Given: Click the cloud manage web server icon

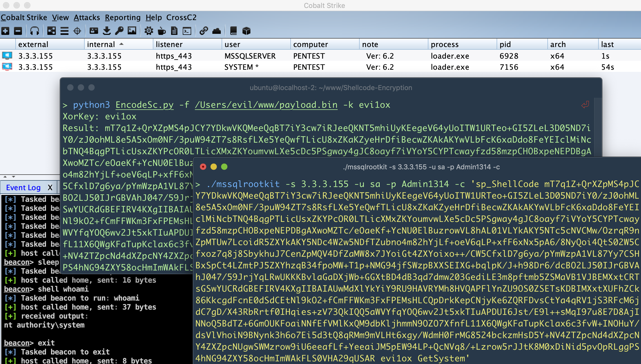Looking at the screenshot, I should tap(217, 31).
